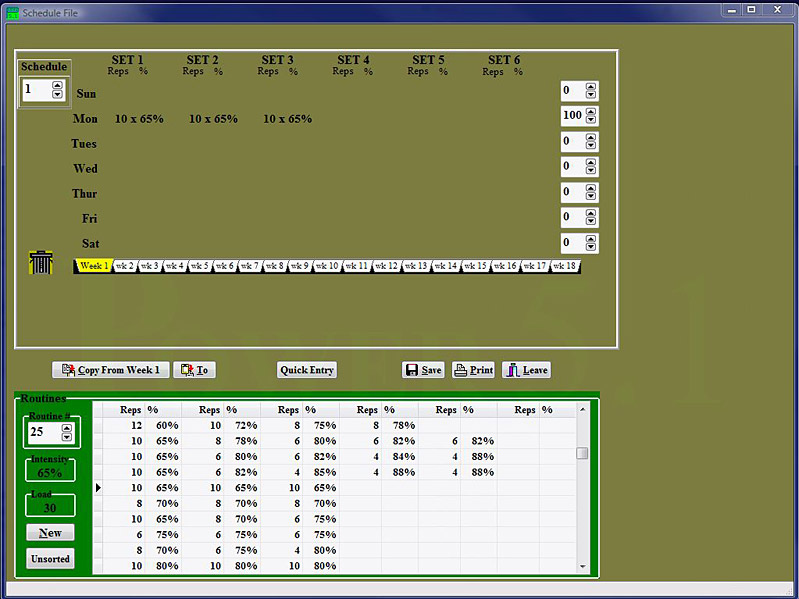The height and width of the screenshot is (599, 799).
Task: Open Quick Entry
Action: tap(307, 370)
